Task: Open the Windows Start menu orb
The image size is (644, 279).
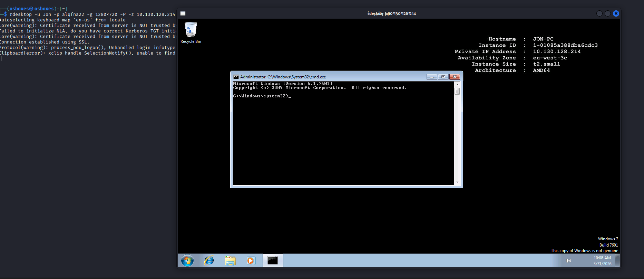Action: [x=187, y=261]
